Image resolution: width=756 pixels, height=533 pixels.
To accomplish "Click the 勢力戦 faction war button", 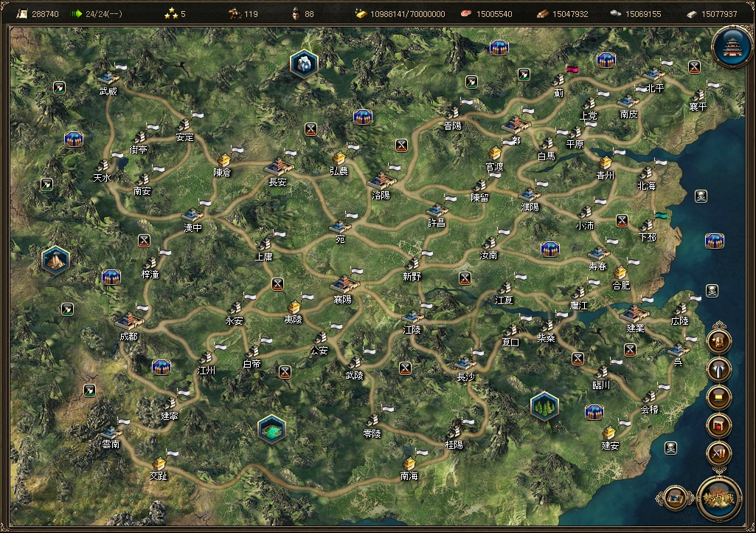I will click(x=719, y=499).
